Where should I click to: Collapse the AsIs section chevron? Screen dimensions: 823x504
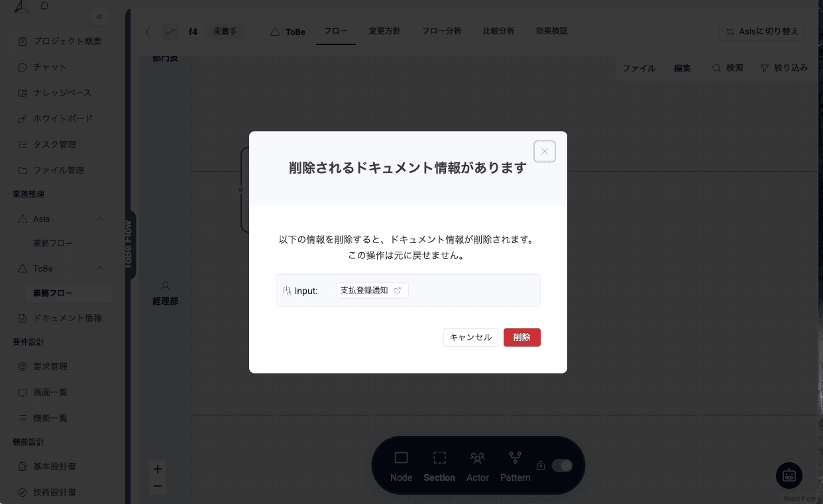(100, 219)
